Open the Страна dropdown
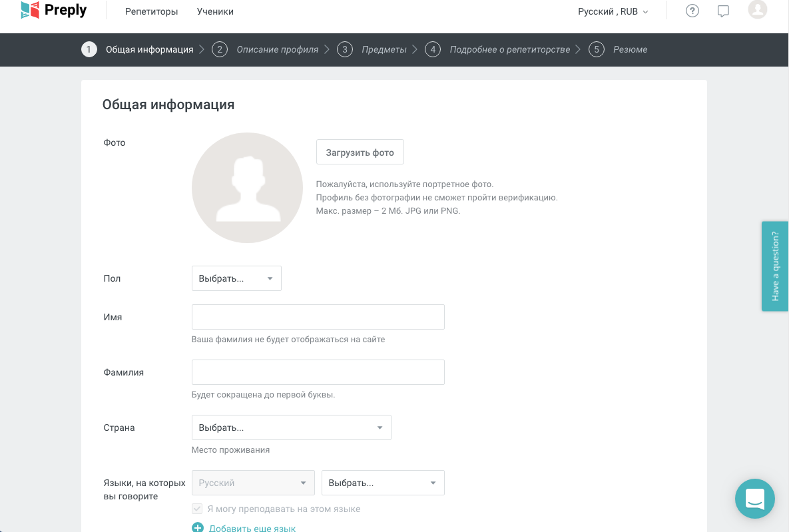Image resolution: width=789 pixels, height=532 pixels. tap(292, 427)
